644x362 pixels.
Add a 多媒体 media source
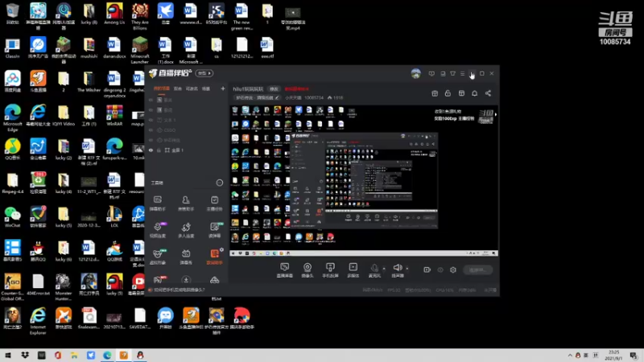(x=353, y=270)
